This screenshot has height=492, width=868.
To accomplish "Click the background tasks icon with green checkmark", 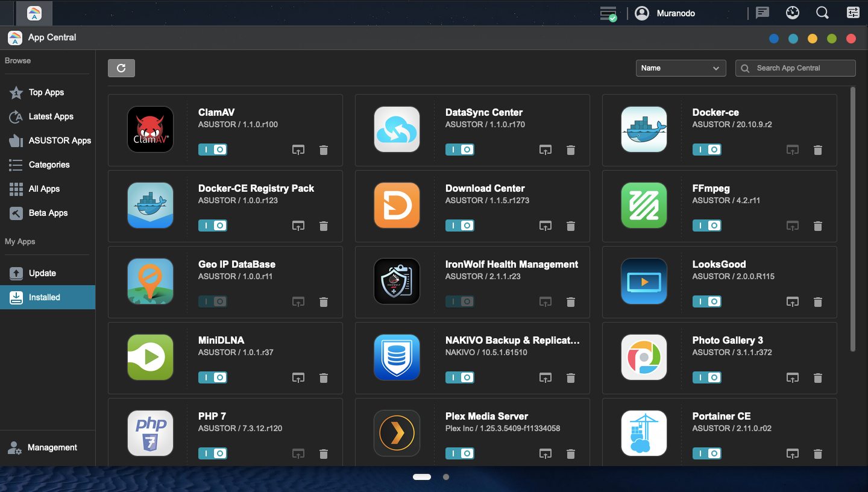I will 608,13.
